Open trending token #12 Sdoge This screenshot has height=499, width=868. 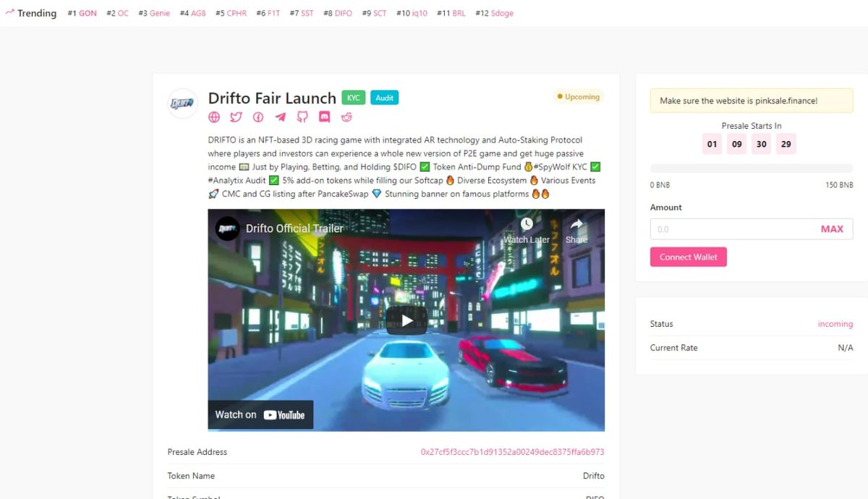click(495, 13)
